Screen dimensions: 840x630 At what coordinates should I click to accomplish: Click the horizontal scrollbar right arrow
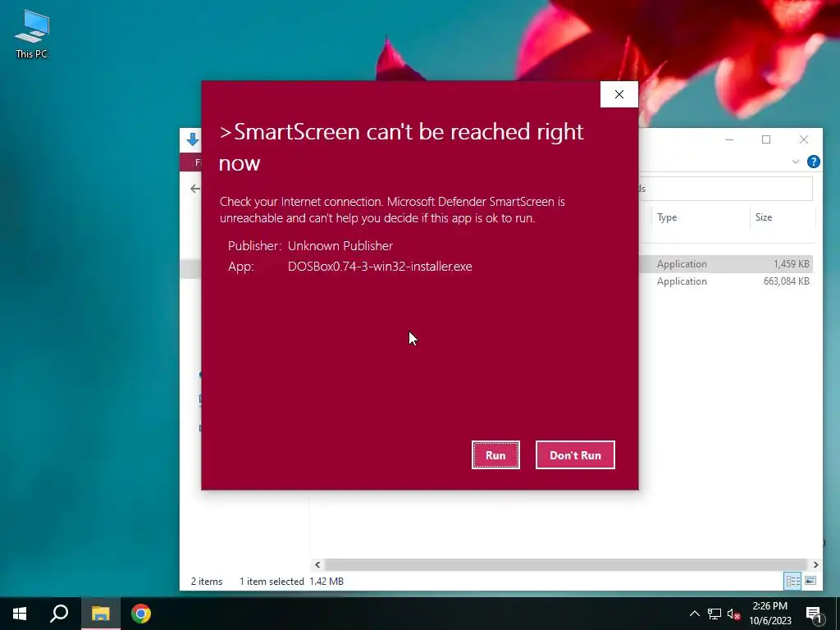pyautogui.click(x=815, y=564)
